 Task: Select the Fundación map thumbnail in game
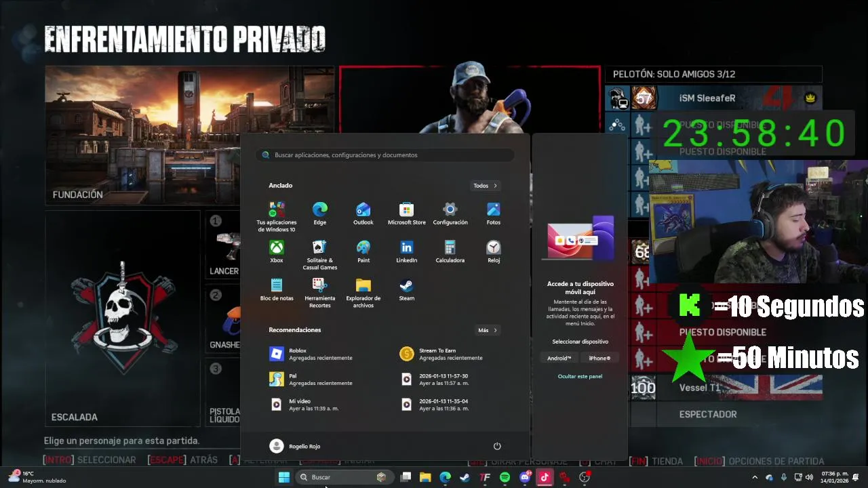click(x=190, y=136)
